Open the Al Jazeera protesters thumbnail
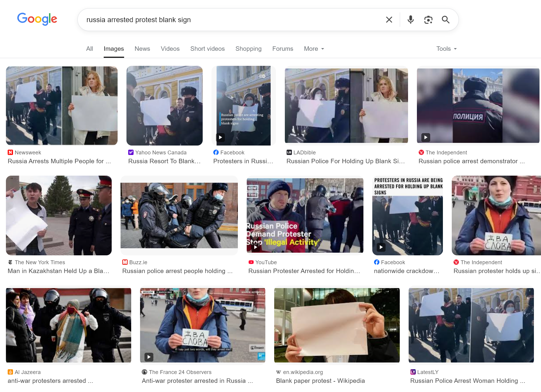Image resolution: width=541 pixels, height=392 pixels. (69, 325)
